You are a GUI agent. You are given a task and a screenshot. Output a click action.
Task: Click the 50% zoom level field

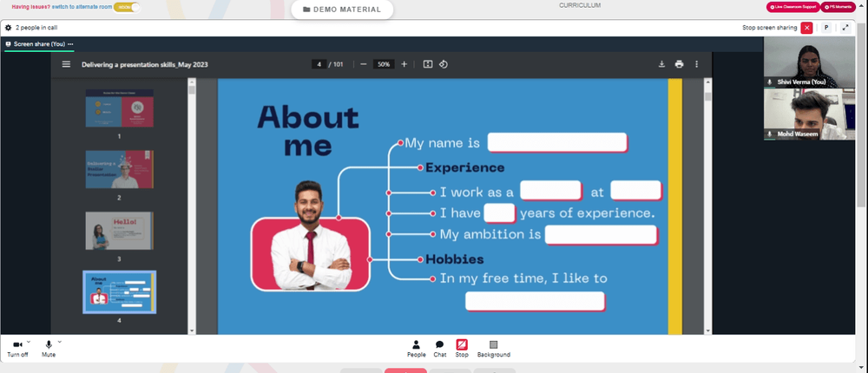click(x=384, y=64)
